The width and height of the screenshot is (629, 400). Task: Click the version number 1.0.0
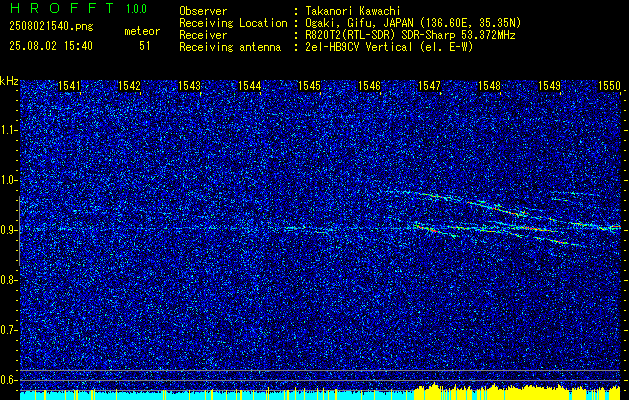[x=136, y=9]
